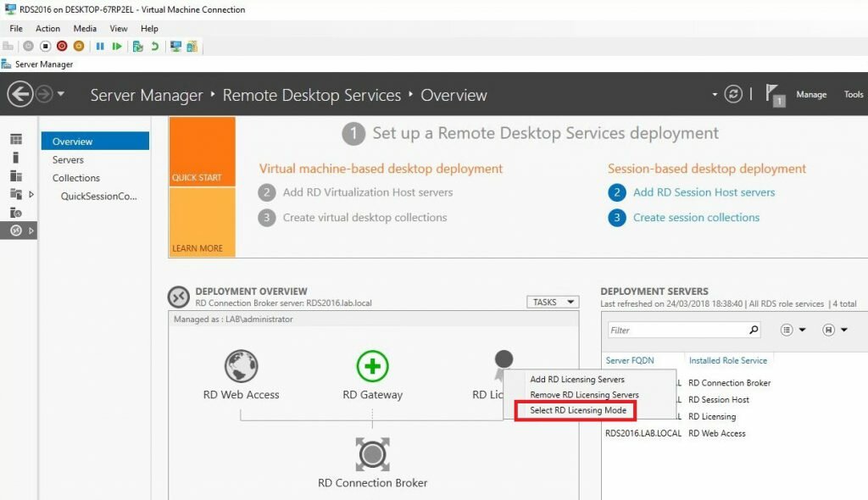
Task: Save VM state with the orange icon
Action: 79,47
